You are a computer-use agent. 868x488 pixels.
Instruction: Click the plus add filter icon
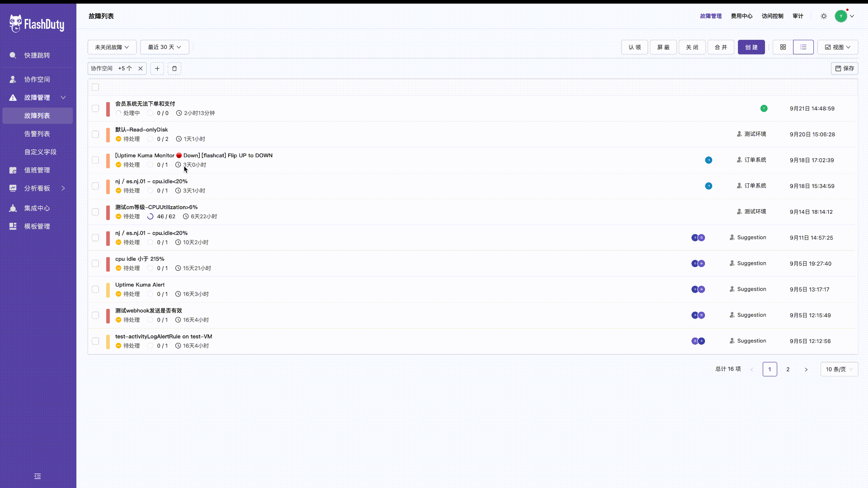pos(157,69)
